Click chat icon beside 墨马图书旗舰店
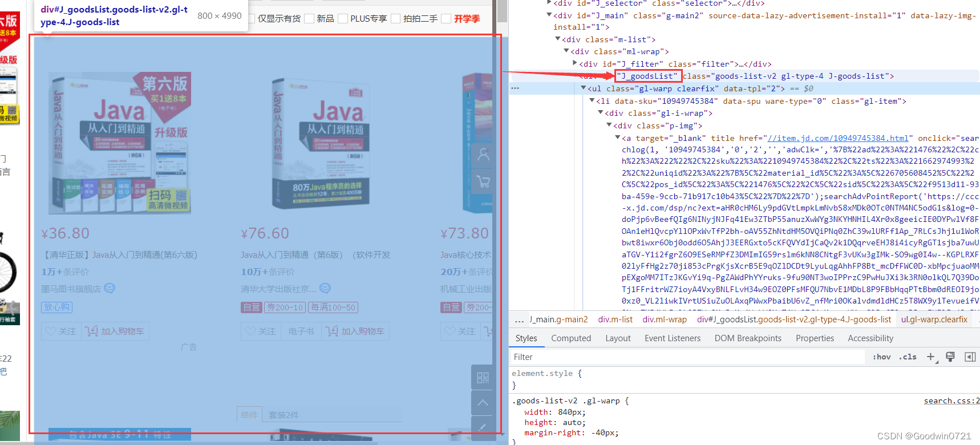 point(110,289)
